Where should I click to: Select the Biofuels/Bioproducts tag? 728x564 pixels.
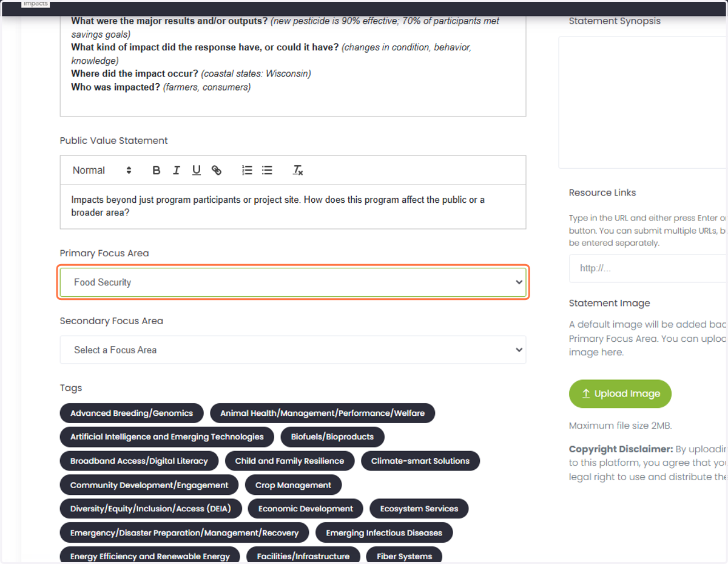[332, 437]
